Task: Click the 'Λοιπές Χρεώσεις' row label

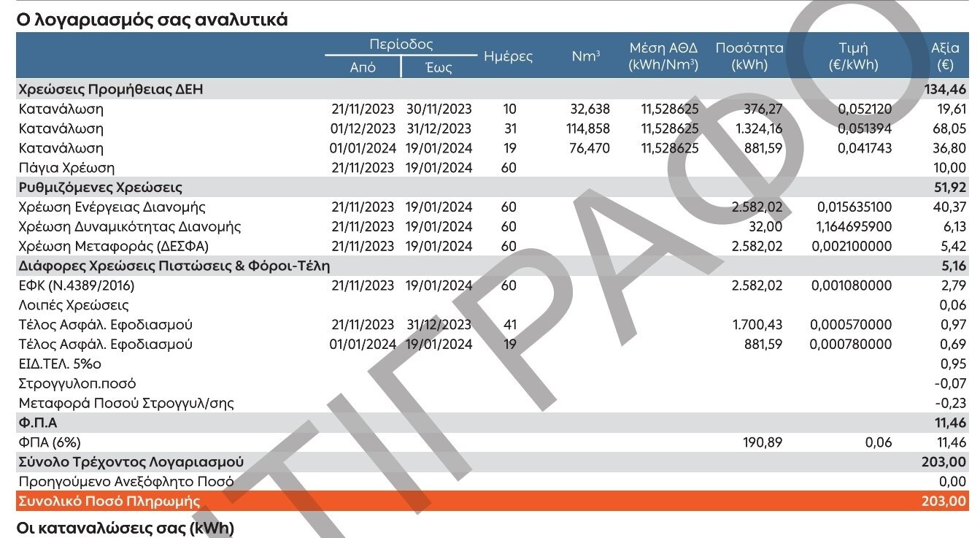Action: point(74,305)
